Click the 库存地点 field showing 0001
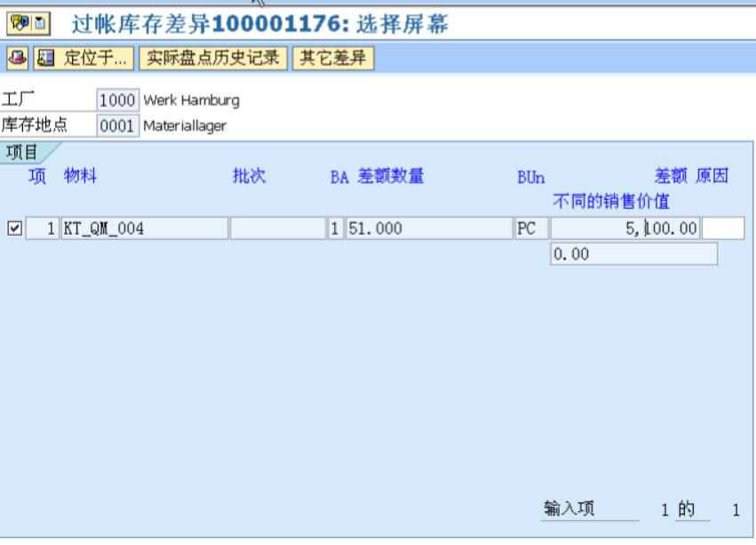Viewport: 756px width, 545px height. point(119,125)
